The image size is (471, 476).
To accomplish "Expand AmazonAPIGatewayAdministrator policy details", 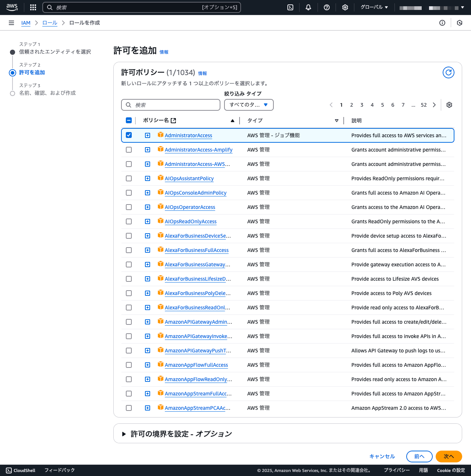I will tap(148, 322).
